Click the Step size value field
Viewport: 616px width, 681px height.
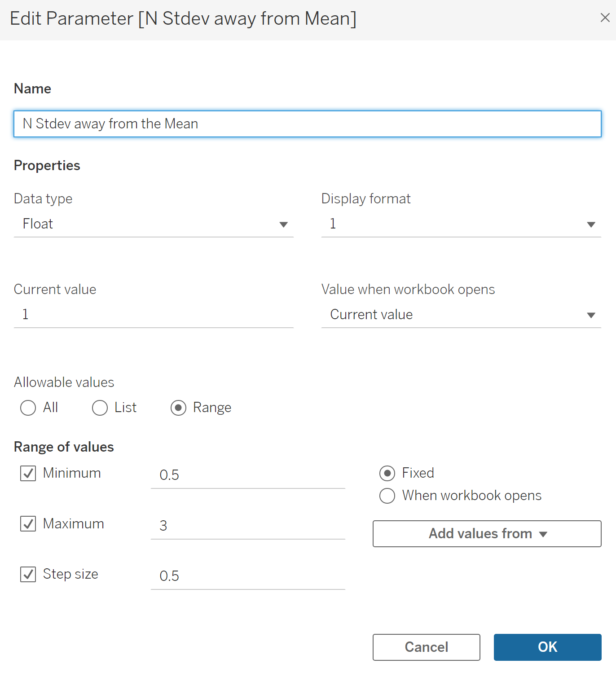[248, 576]
